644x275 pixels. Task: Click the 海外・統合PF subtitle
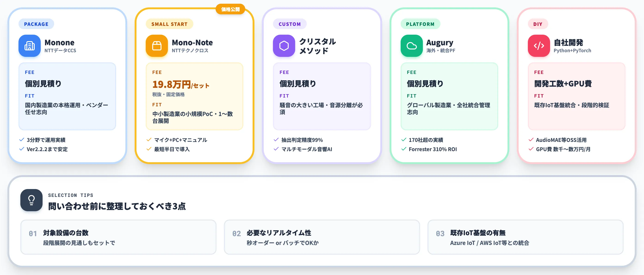(x=441, y=50)
